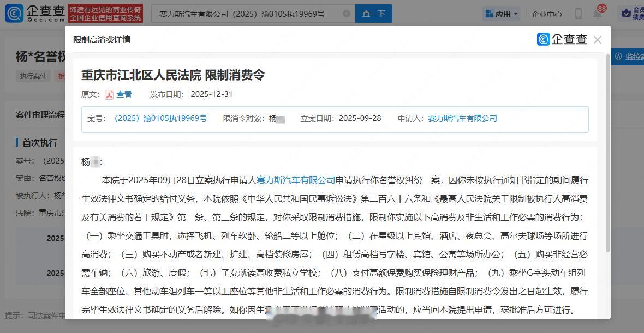Click the 案件审理流程 heading in background
644x333 pixels.
pos(40,114)
